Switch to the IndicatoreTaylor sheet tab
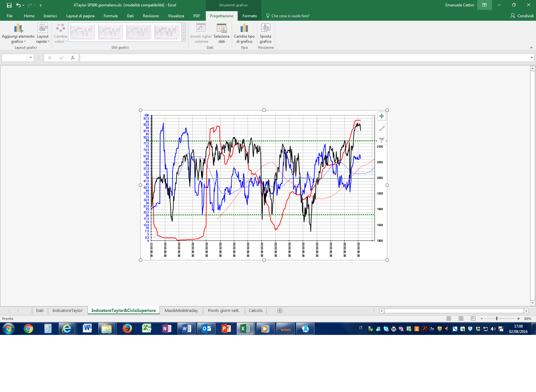The width and height of the screenshot is (536, 392). tap(67, 311)
